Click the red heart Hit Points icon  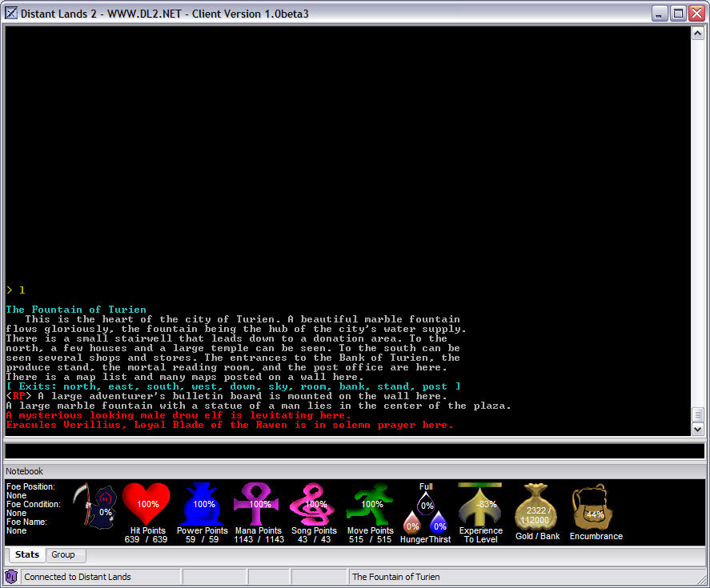coord(148,504)
